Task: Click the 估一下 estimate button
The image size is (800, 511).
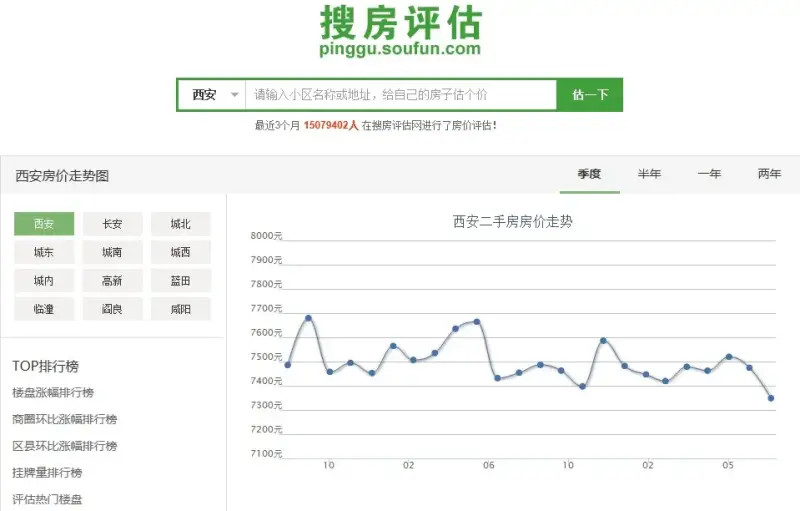Action: [590, 94]
